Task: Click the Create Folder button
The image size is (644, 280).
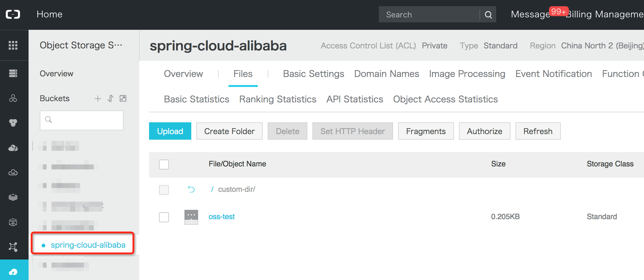Action: (x=229, y=131)
